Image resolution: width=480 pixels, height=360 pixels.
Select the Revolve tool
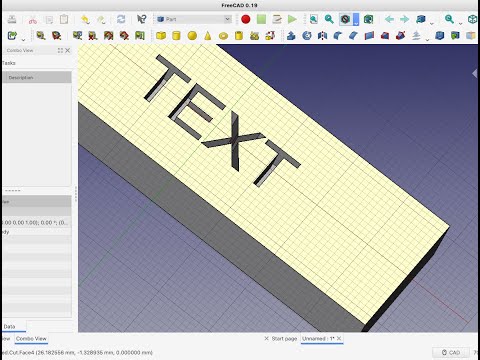(x=307, y=35)
